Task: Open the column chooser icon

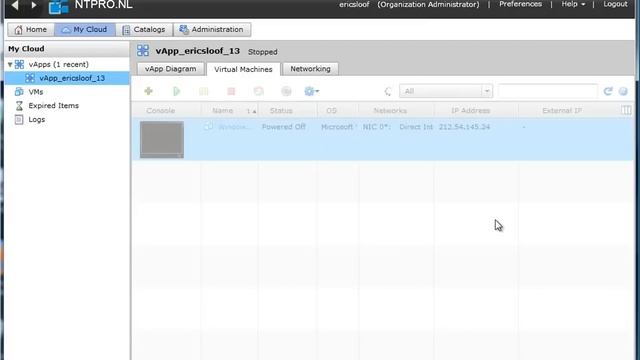Action: [626, 110]
